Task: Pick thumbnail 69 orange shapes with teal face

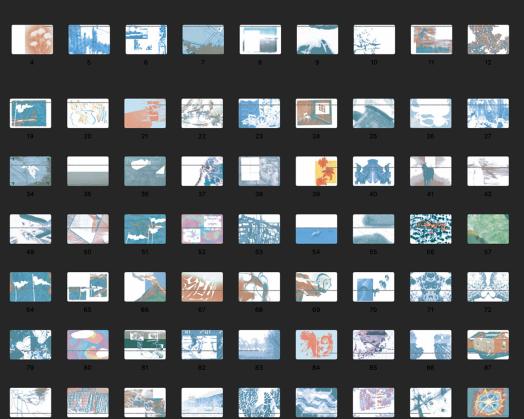Action: 316,287
